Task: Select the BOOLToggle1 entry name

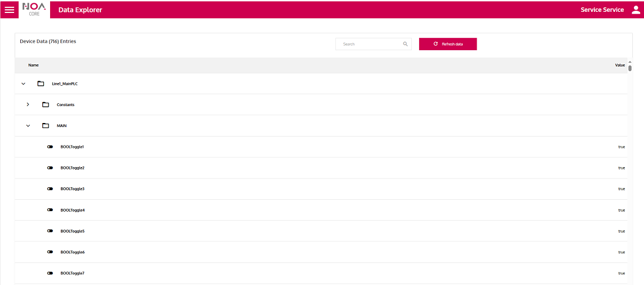Action: click(72, 147)
